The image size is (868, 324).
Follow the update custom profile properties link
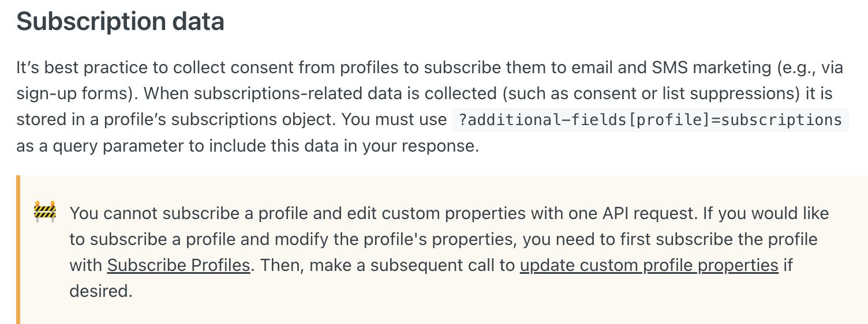(649, 265)
